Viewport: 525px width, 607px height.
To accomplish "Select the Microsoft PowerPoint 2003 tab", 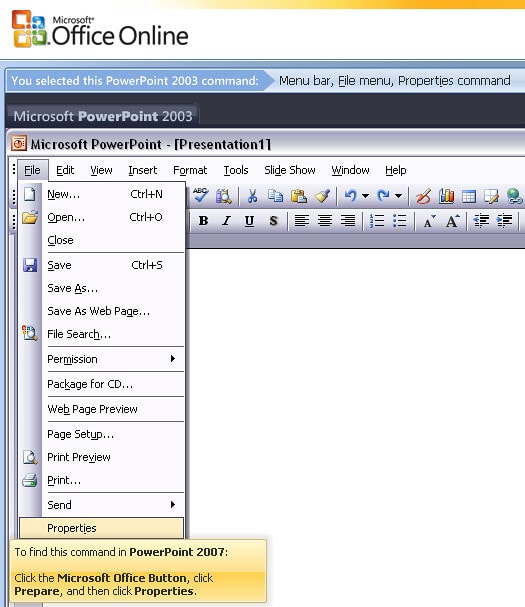I will pyautogui.click(x=103, y=116).
